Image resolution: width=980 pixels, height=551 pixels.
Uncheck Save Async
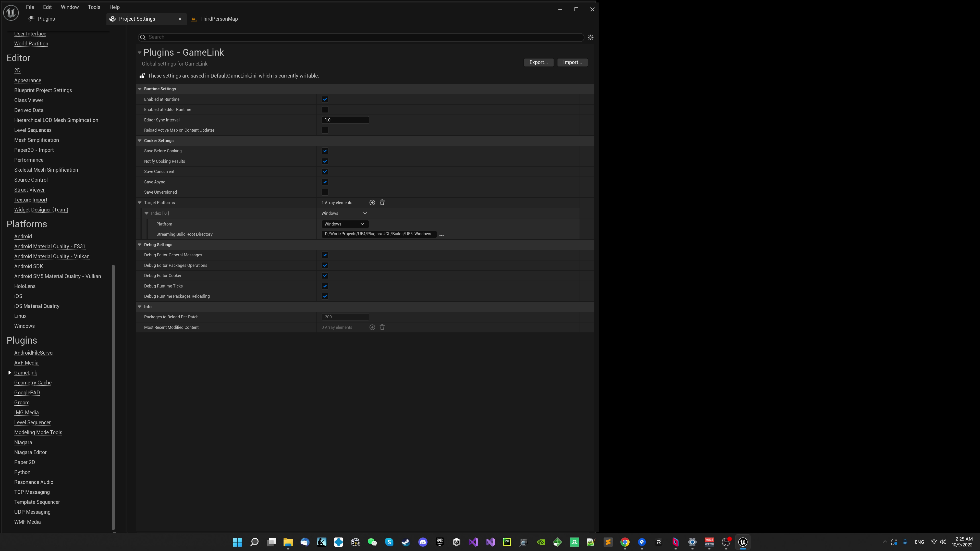tap(325, 182)
